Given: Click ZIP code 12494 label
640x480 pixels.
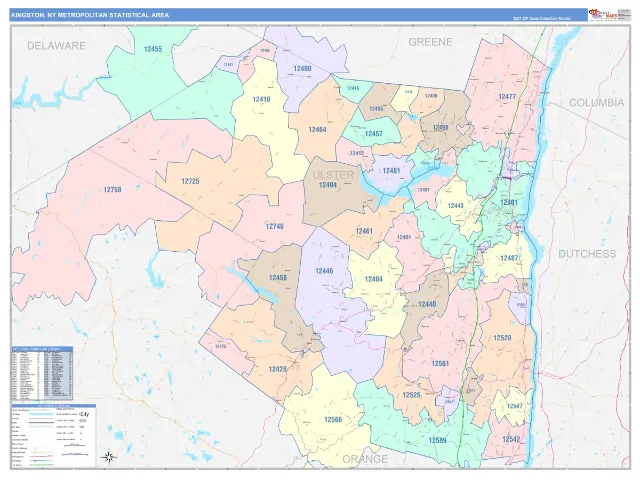Looking at the screenshot, I should click(x=328, y=185).
